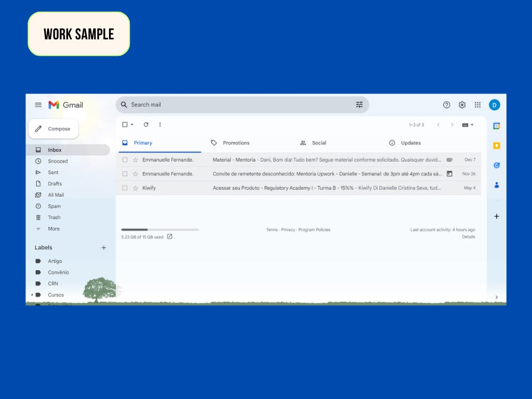Open the Privacy link
This screenshot has width=532, height=399.
tap(288, 230)
